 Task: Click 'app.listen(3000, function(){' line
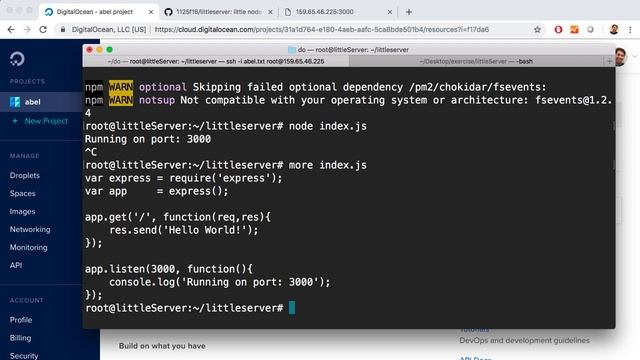click(x=169, y=269)
